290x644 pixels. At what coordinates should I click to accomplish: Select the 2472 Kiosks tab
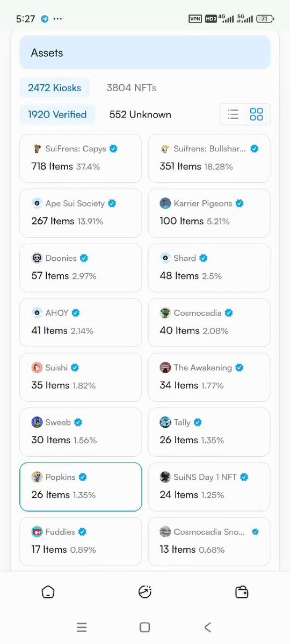pyautogui.click(x=55, y=87)
